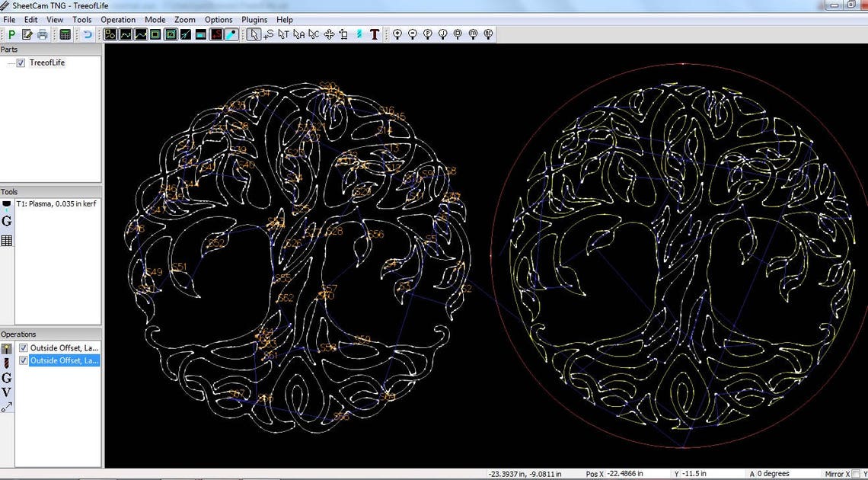Uncheck the TreeofLife part checkbox
The width and height of the screenshot is (868, 480).
[x=21, y=62]
